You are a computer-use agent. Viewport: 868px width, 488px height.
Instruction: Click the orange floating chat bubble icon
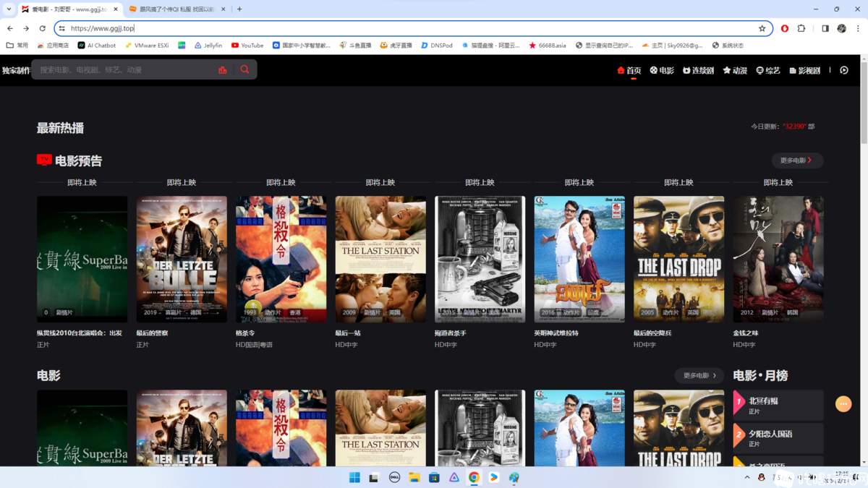(x=843, y=404)
